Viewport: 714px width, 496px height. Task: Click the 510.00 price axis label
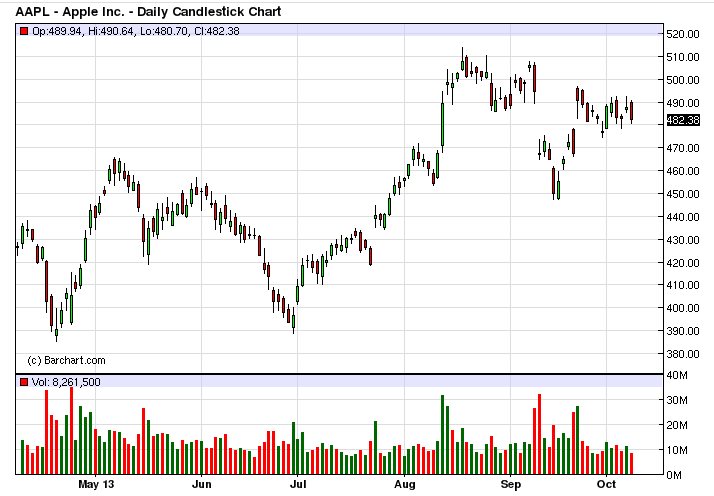(683, 57)
